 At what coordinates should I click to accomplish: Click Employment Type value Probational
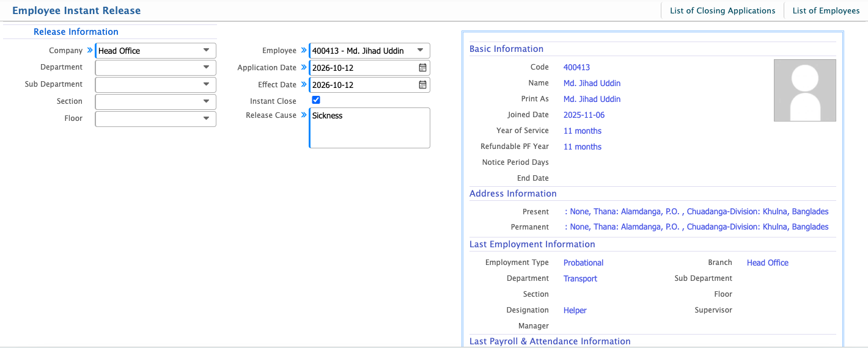pos(583,263)
